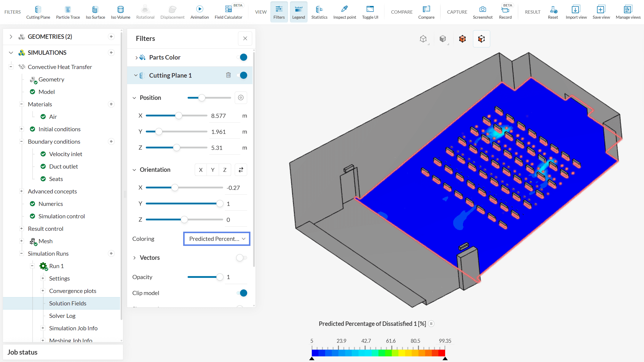Open Solver Log in simulation tree
The height and width of the screenshot is (362, 644).
[62, 316]
